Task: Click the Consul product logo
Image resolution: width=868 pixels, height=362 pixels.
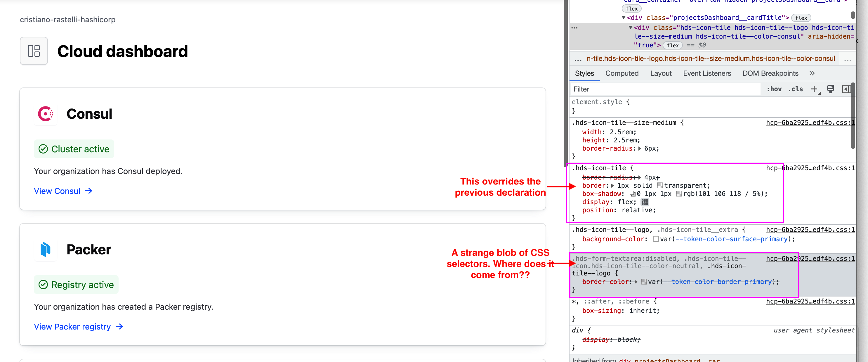Action: (46, 114)
